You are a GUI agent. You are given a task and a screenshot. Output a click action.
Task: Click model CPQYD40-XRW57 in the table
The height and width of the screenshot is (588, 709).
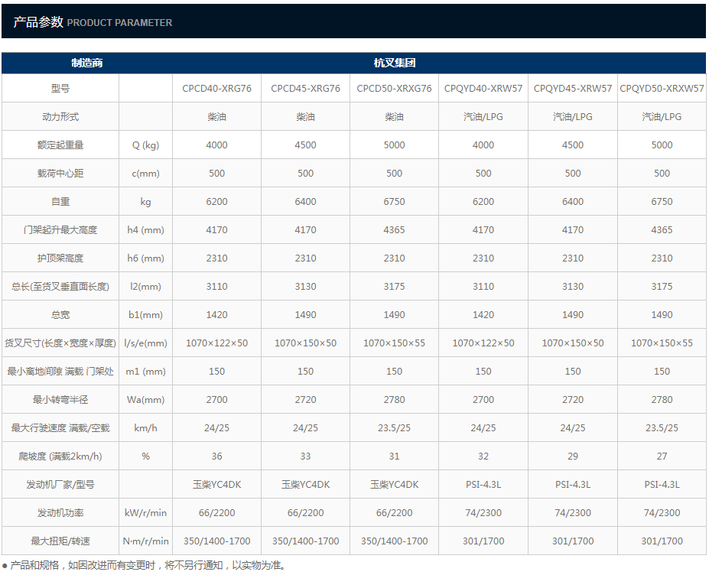(x=483, y=88)
